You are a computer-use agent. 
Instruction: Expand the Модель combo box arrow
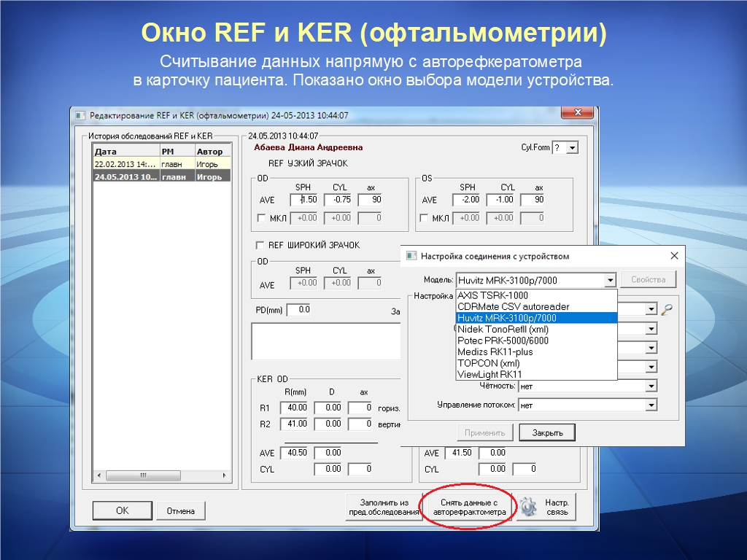tap(610, 280)
